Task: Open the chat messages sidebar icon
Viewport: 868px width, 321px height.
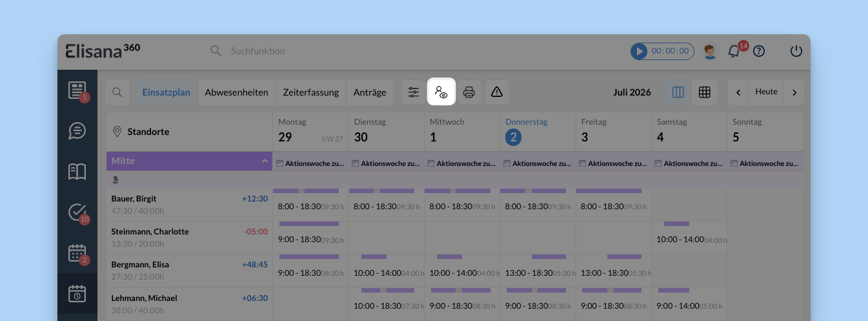Action: (77, 131)
